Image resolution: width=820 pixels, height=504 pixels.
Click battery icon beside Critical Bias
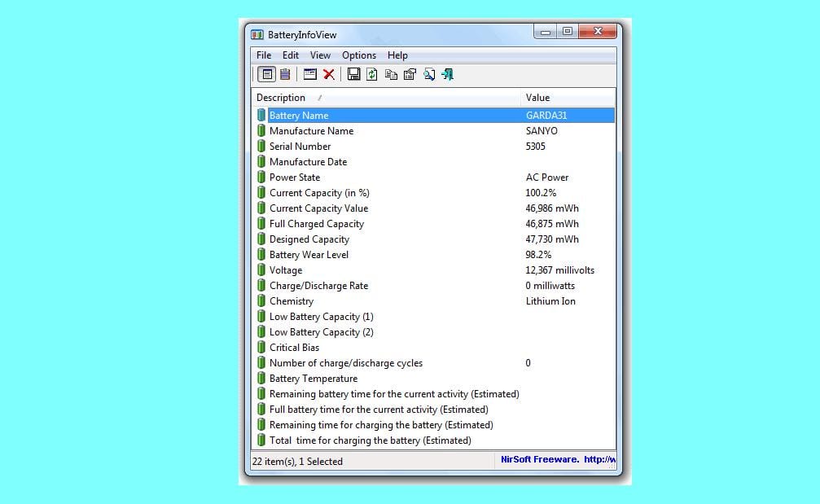261,347
